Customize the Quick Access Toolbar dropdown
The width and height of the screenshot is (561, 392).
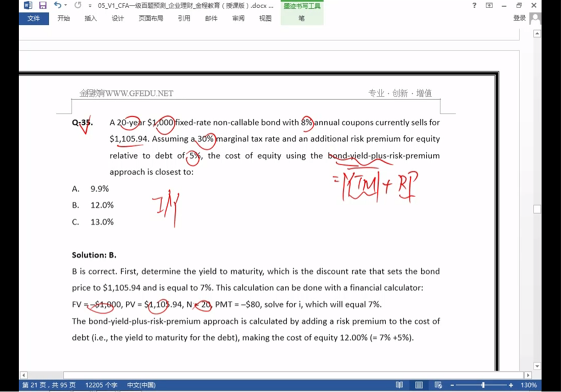[90, 5]
